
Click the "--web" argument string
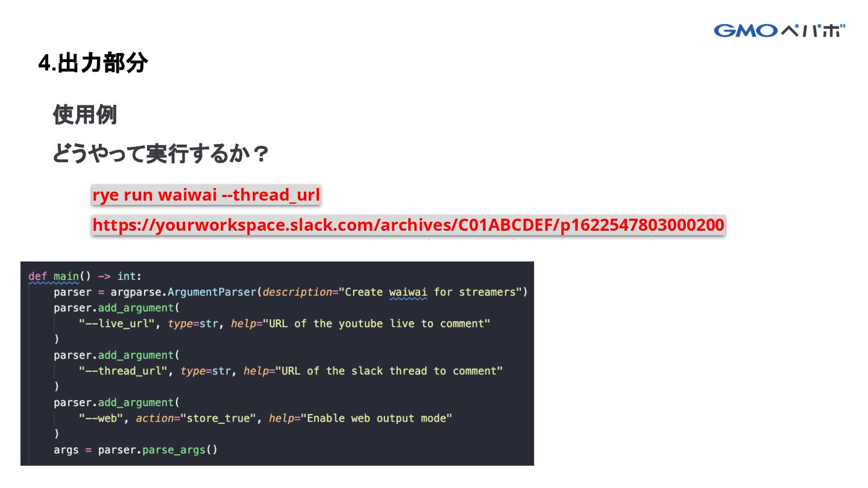pyautogui.click(x=101, y=418)
